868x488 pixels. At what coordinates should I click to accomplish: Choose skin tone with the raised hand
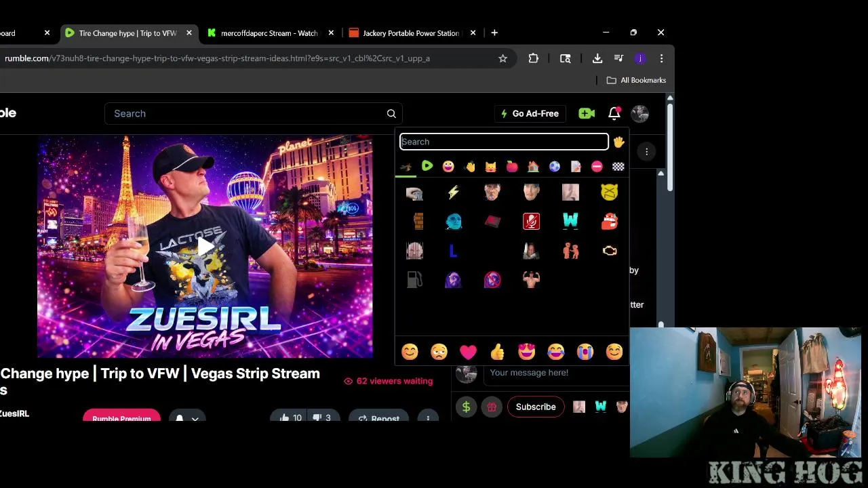coord(618,142)
